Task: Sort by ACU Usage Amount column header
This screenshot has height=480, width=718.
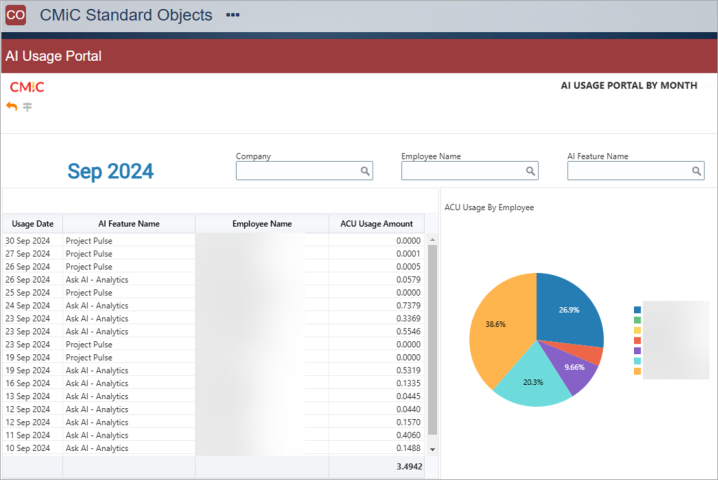Action: point(376,224)
